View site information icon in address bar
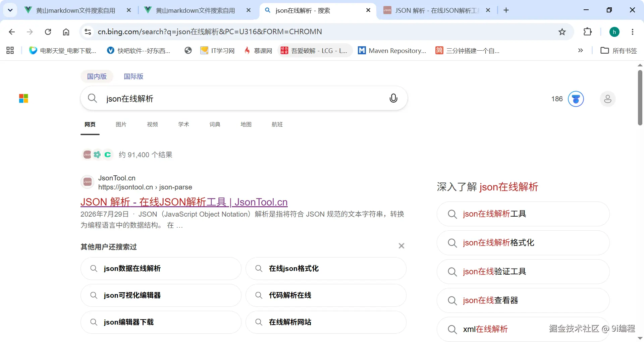The height and width of the screenshot is (342, 644). pos(88,32)
